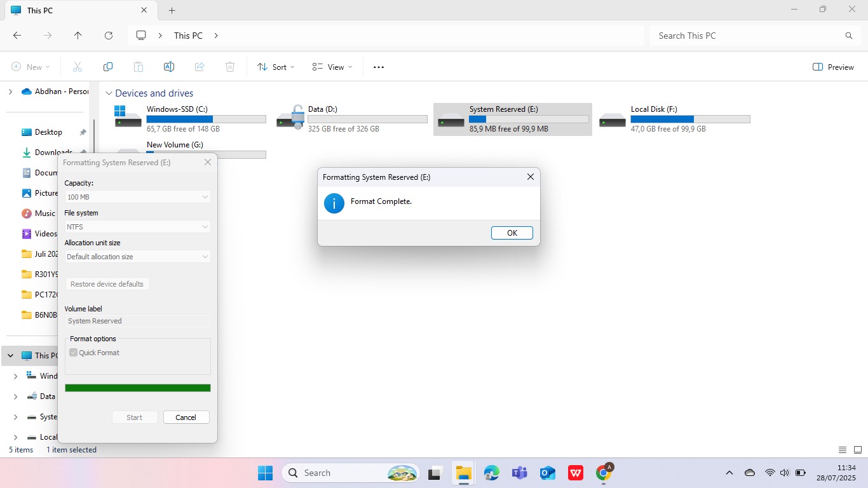Click the Rename icon in the toolbar
The height and width of the screenshot is (488, 868).
169,67
